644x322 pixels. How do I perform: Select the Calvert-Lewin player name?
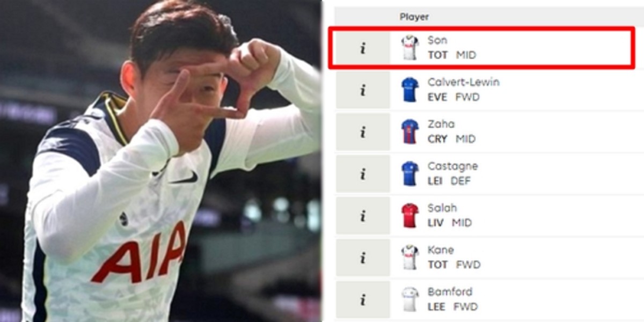(464, 82)
